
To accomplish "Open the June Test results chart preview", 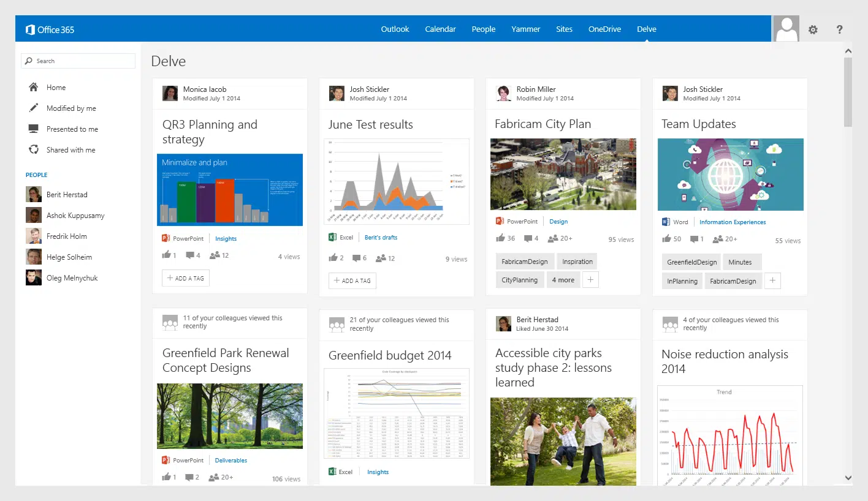I will tap(397, 182).
